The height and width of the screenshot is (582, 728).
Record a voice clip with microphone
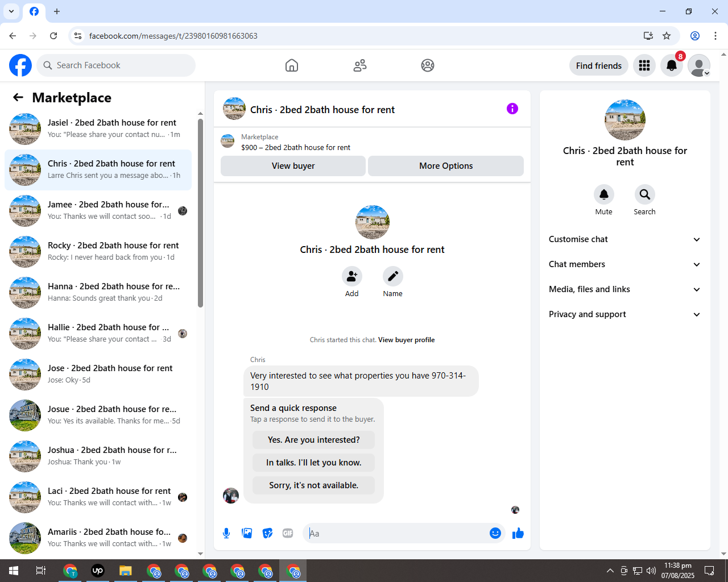(226, 533)
